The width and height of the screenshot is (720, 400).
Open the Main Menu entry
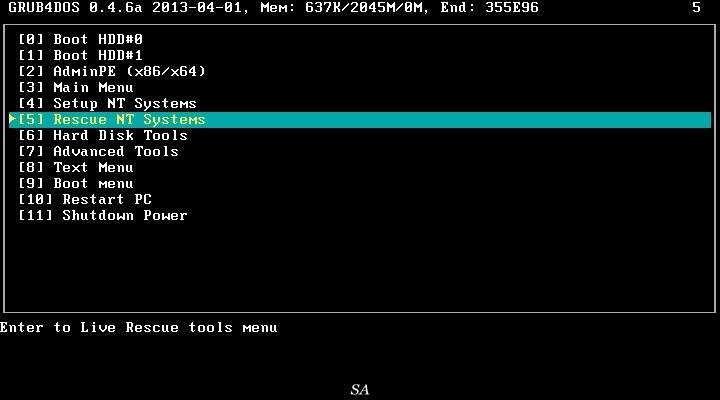pyautogui.click(x=76, y=88)
